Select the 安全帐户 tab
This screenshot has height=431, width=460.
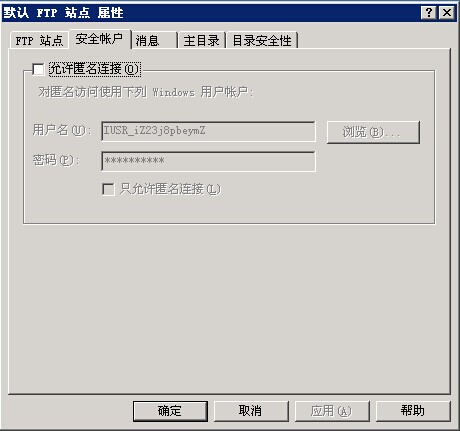point(99,39)
